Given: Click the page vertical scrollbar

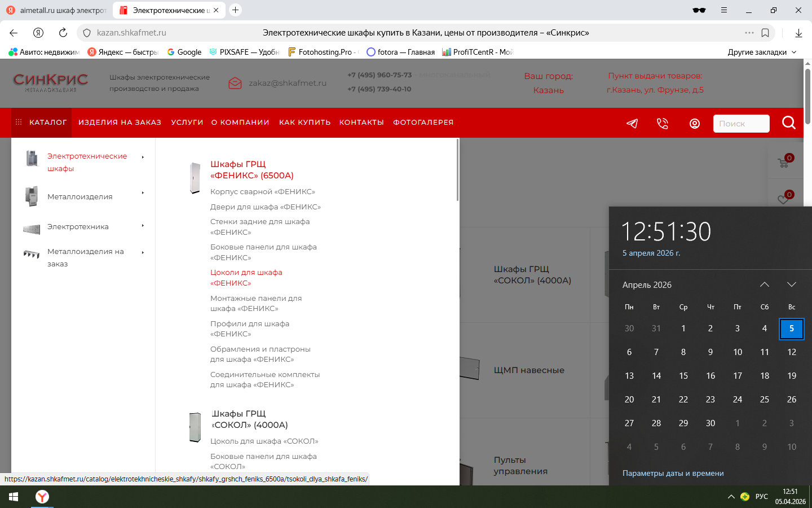Looking at the screenshot, I should (807, 96).
